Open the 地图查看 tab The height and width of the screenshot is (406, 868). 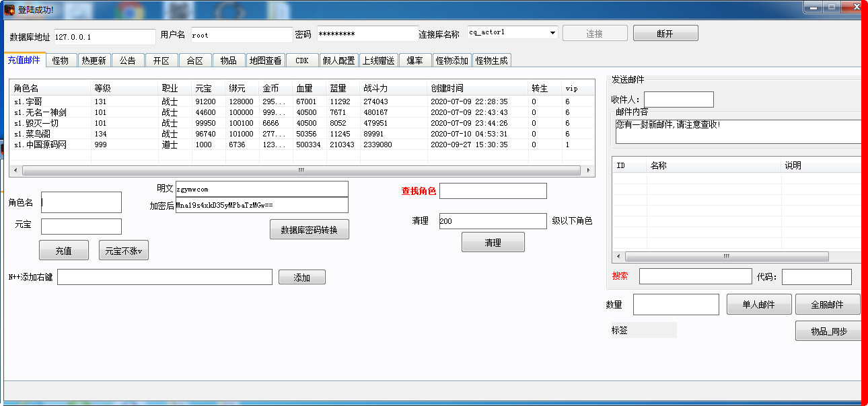point(266,60)
